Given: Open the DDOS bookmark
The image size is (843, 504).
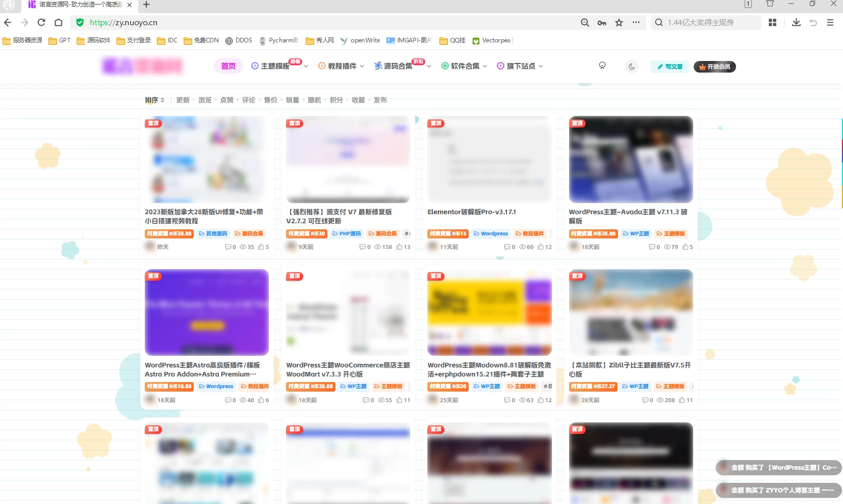Looking at the screenshot, I should click(x=239, y=40).
